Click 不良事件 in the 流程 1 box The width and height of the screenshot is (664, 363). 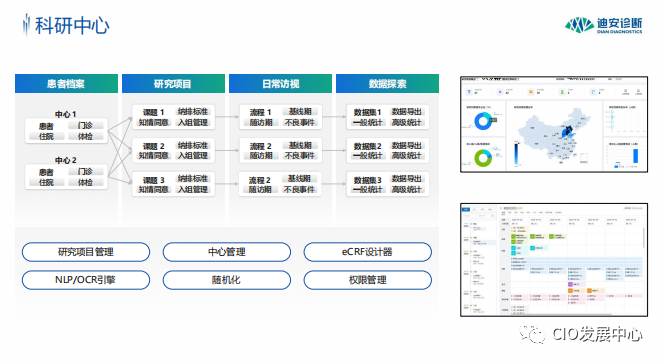point(300,122)
